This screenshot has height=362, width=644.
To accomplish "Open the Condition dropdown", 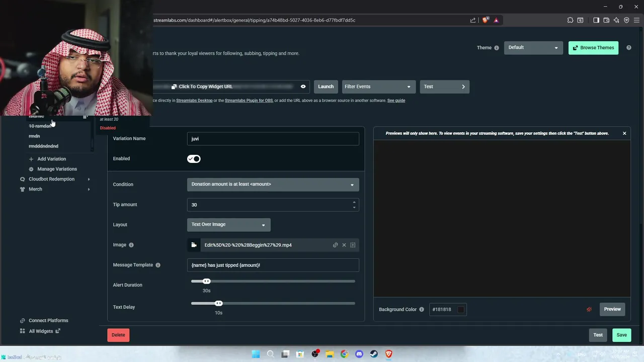I will coord(273,185).
